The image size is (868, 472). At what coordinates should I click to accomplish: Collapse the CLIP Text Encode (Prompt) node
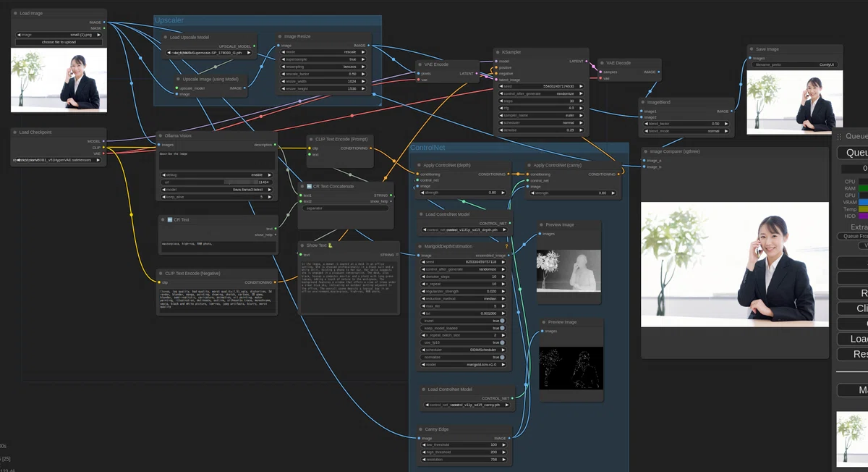(311, 138)
